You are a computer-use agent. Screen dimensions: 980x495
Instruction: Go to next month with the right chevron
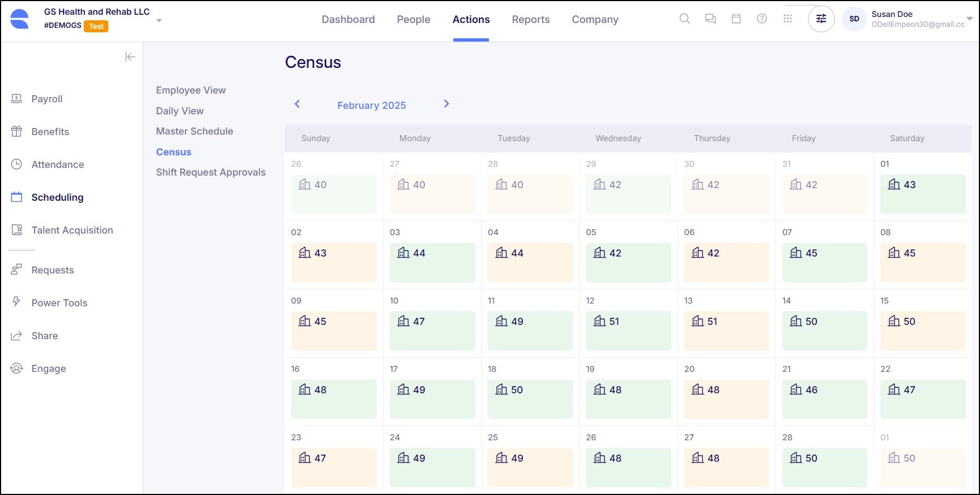click(446, 103)
